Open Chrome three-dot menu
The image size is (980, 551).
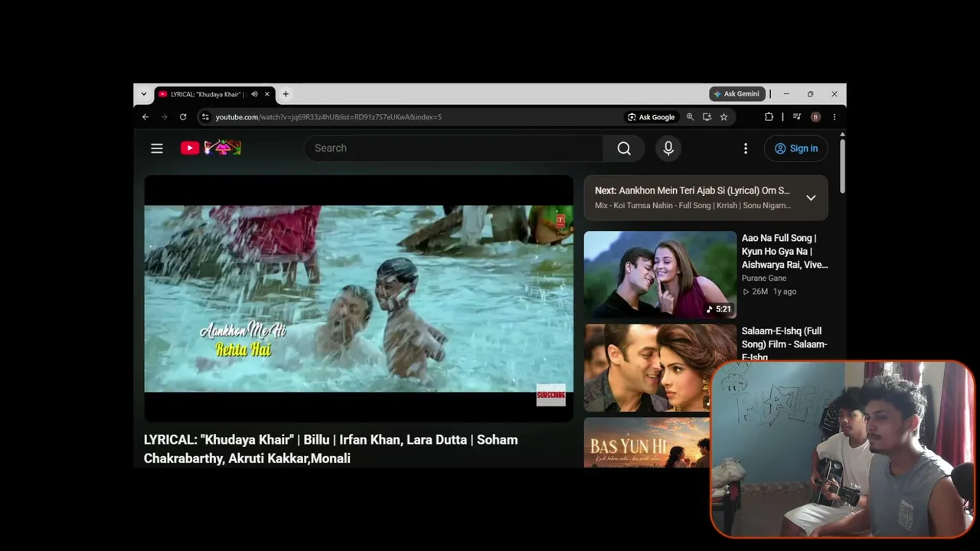pos(835,117)
